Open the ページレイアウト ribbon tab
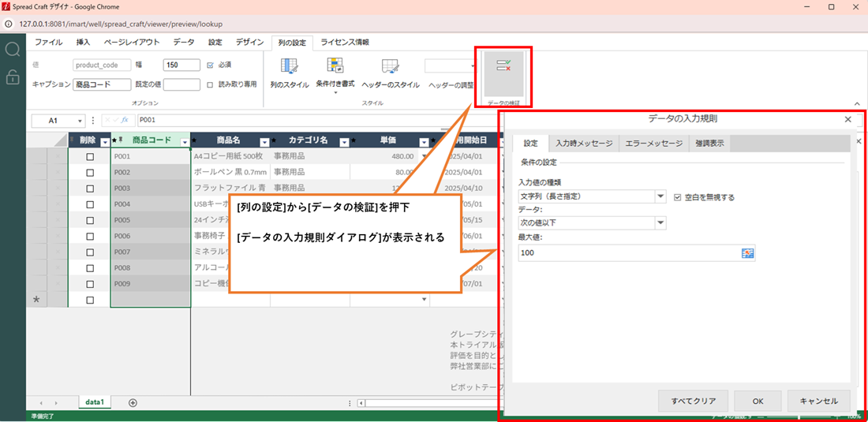The height and width of the screenshot is (422, 868). (x=132, y=43)
